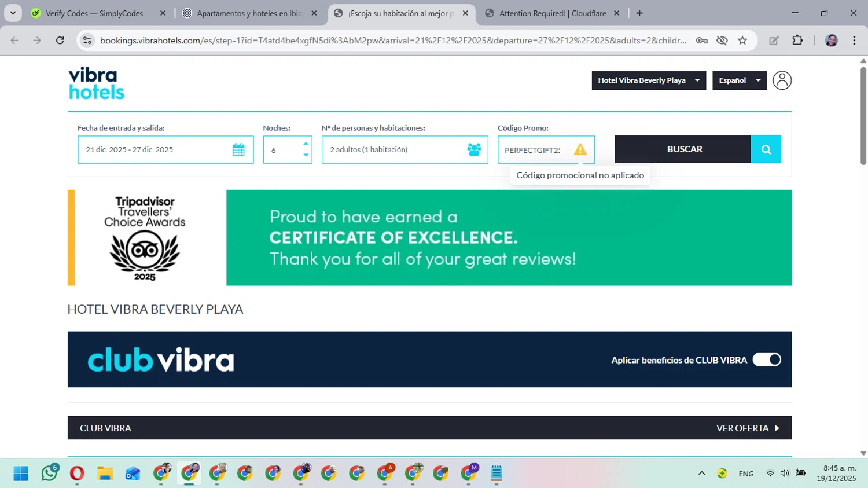Screen dimensions: 868x488
Task: Click the bookings.vibrahotels.com address bar
Action: point(393,41)
